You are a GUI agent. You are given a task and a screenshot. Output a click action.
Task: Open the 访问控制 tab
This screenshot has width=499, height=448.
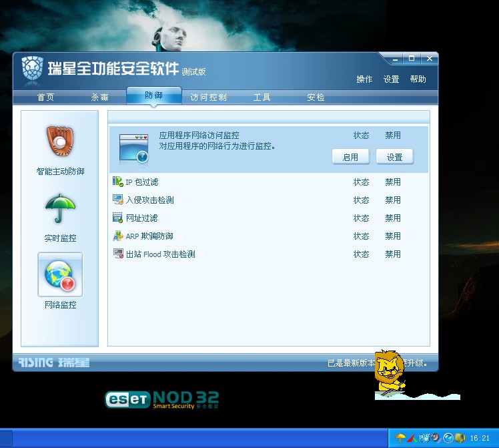[208, 97]
